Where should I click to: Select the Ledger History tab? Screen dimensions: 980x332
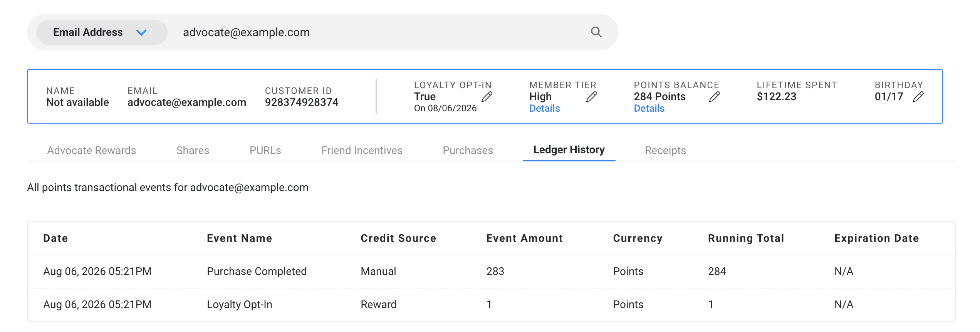pyautogui.click(x=569, y=150)
